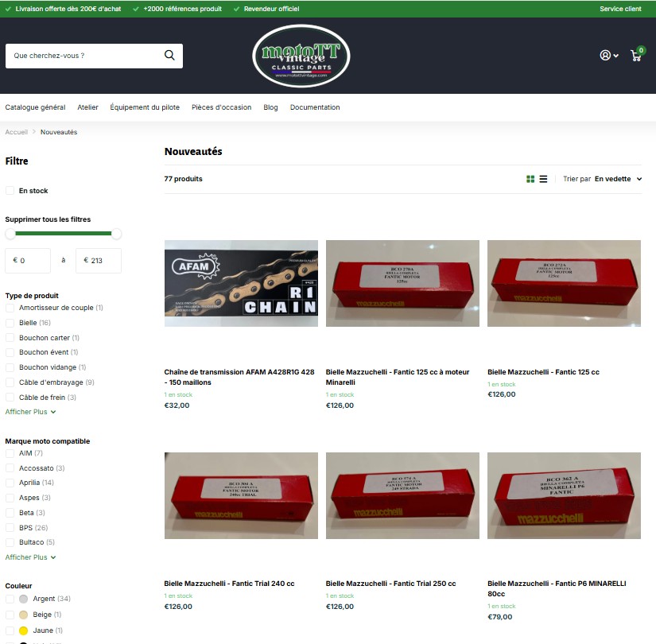This screenshot has width=656, height=644.
Task: Open the shopping cart icon
Action: pyautogui.click(x=636, y=56)
